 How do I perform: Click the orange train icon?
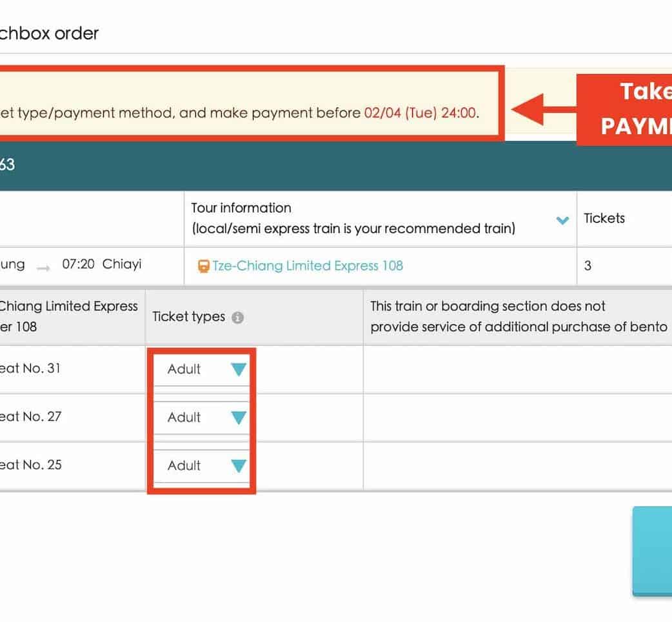pyautogui.click(x=204, y=266)
